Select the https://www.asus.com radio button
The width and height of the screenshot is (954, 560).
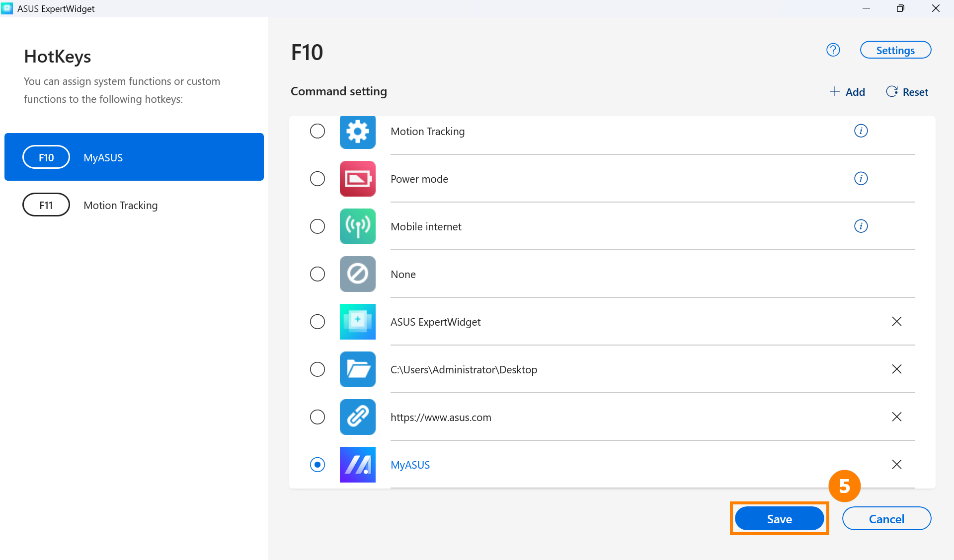coord(318,417)
